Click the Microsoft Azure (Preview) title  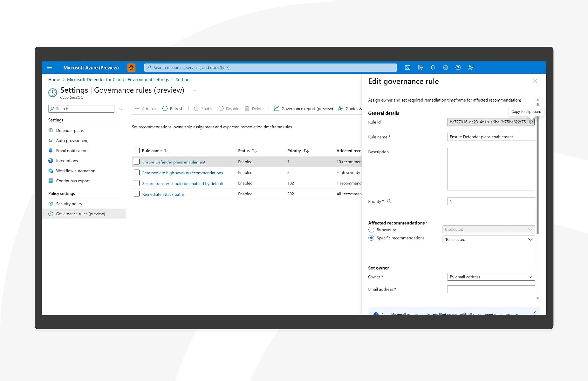(91, 68)
